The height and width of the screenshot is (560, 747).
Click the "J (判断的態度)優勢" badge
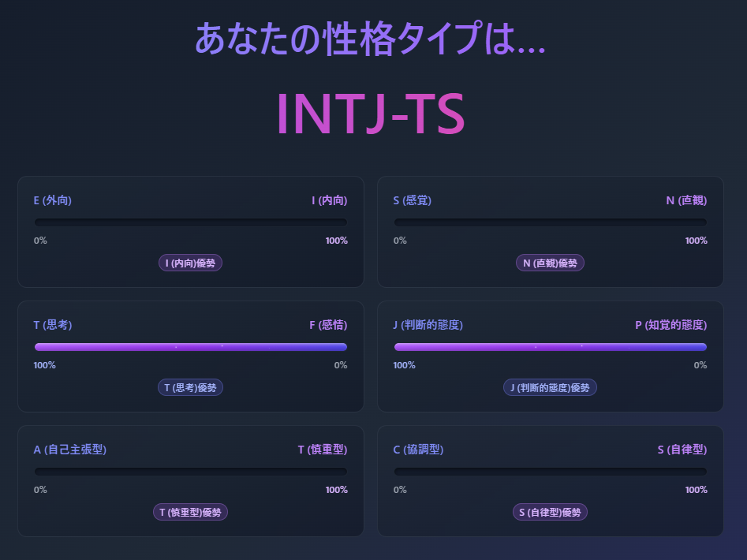(x=550, y=387)
